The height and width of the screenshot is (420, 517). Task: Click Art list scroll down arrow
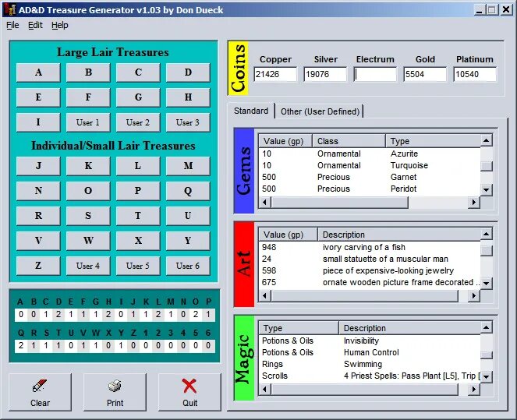point(487,283)
